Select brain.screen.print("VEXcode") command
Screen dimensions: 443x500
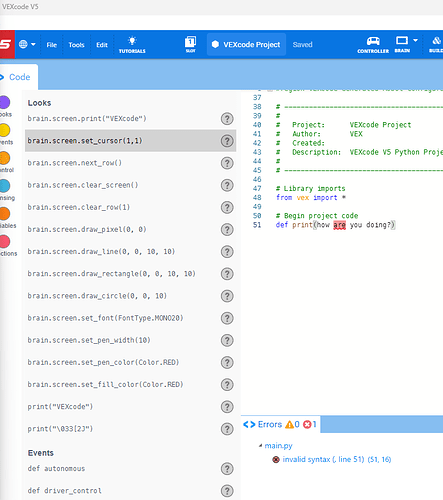(x=87, y=118)
